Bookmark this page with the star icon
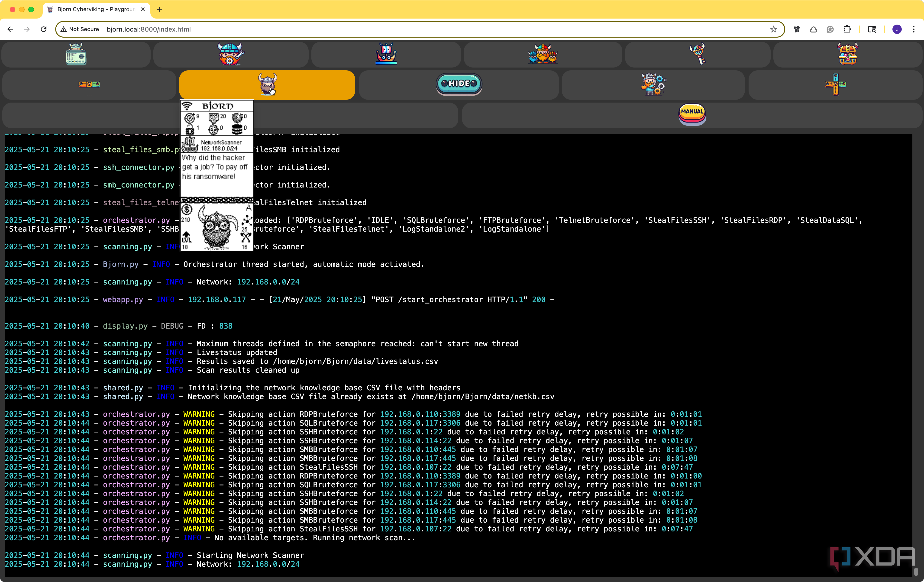This screenshot has height=582, width=924. pyautogui.click(x=774, y=29)
